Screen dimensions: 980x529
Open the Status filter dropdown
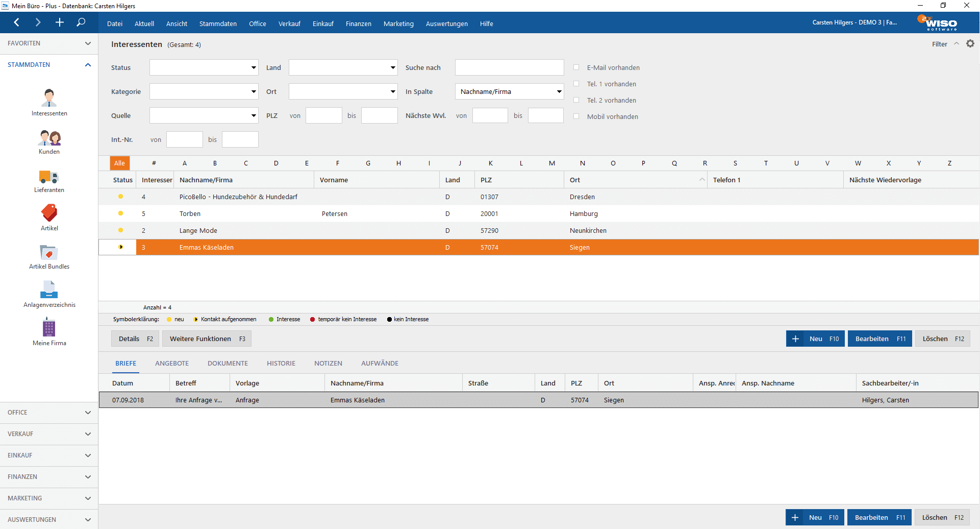204,67
